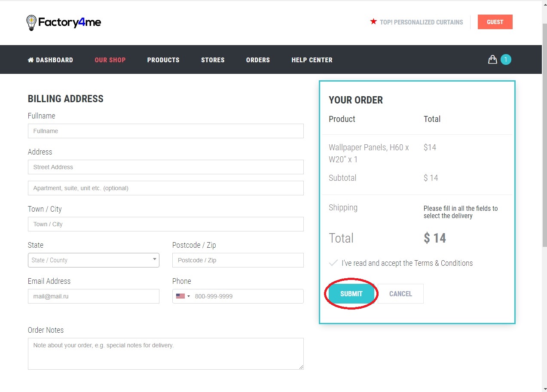
Task: Open the State / County dropdown
Action: 94,260
